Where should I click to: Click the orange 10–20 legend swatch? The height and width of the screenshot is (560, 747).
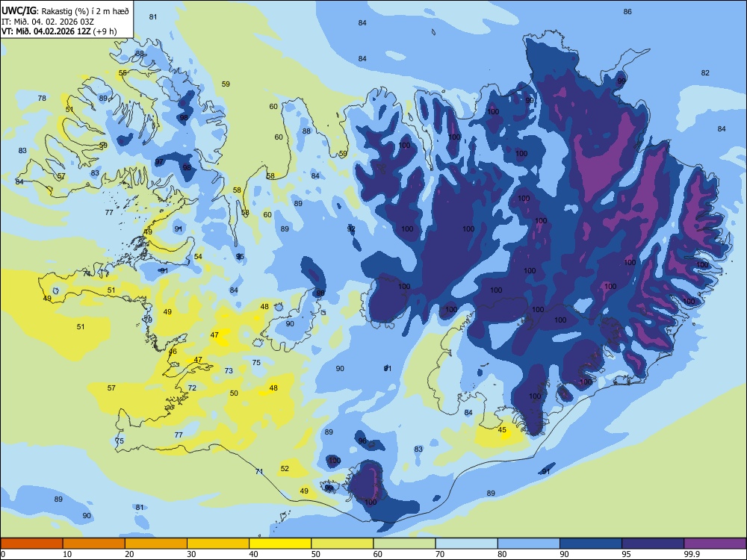[x=94, y=544]
